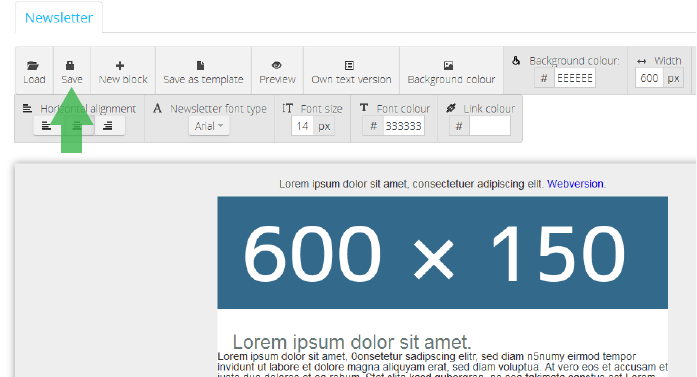Select right horizontal alignment
This screenshot has height=377, width=697.
(x=108, y=126)
